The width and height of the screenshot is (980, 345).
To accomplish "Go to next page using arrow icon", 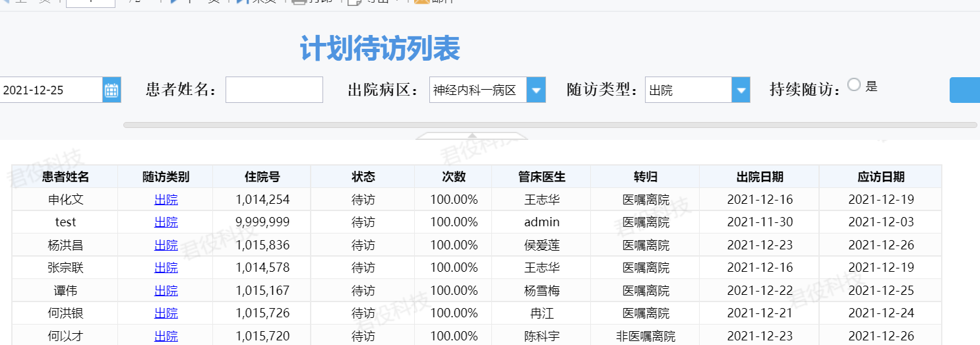I will pos(175,1).
